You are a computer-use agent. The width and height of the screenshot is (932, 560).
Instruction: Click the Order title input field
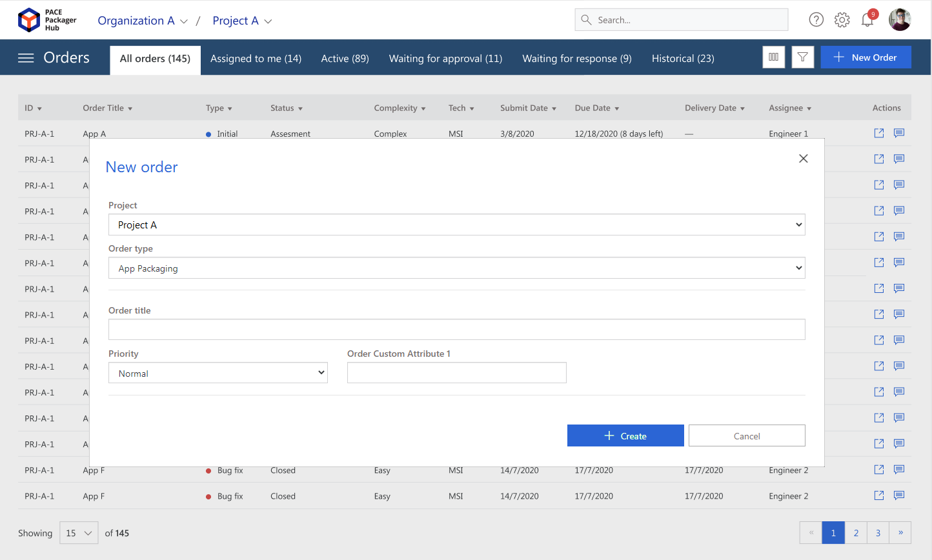(x=457, y=330)
